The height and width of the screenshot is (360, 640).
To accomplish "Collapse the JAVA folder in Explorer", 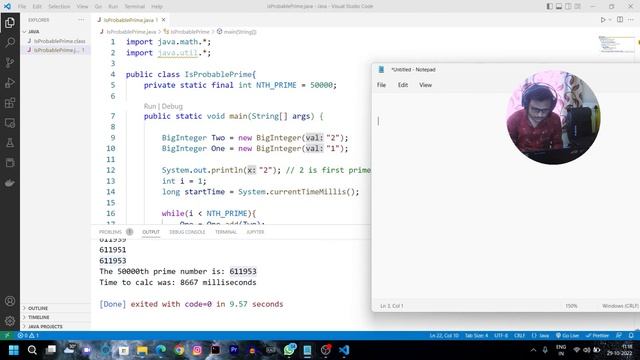I will [33, 31].
